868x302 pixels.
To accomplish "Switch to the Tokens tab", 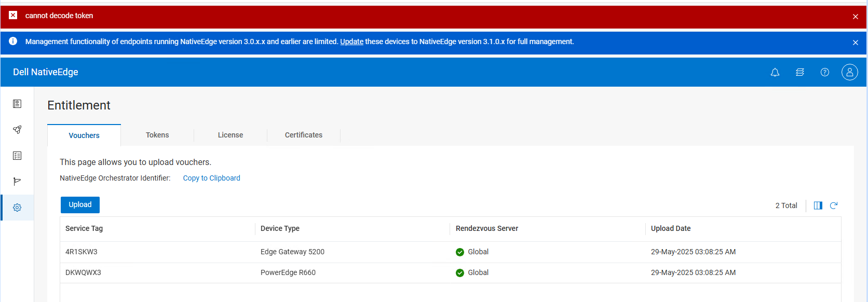I will click(x=157, y=135).
